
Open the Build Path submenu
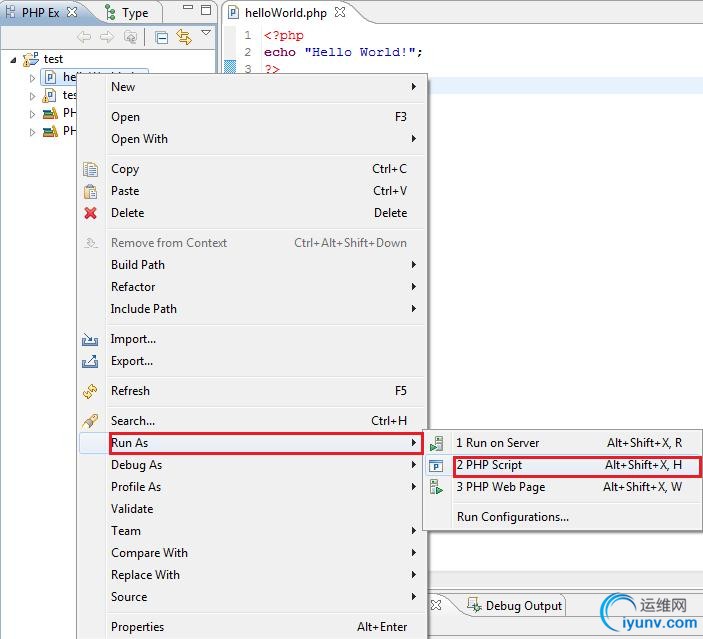coord(265,265)
